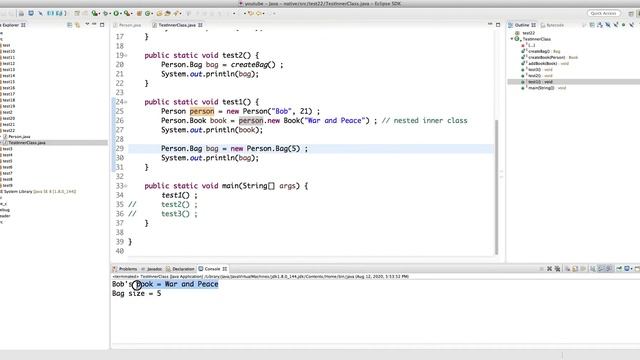Click the green Run button in the toolbar
Viewport: 640px width, 360px height.
click(116, 13)
